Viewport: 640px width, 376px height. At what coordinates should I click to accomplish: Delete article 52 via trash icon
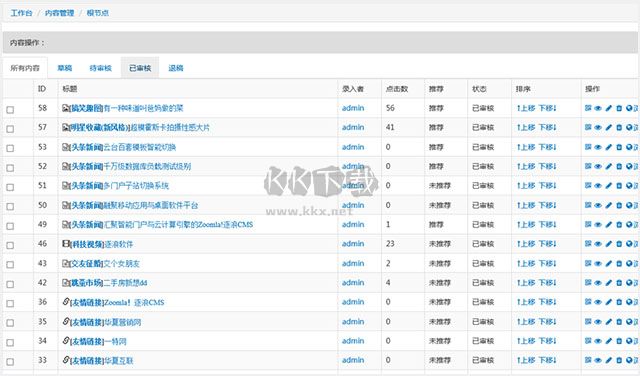click(619, 166)
